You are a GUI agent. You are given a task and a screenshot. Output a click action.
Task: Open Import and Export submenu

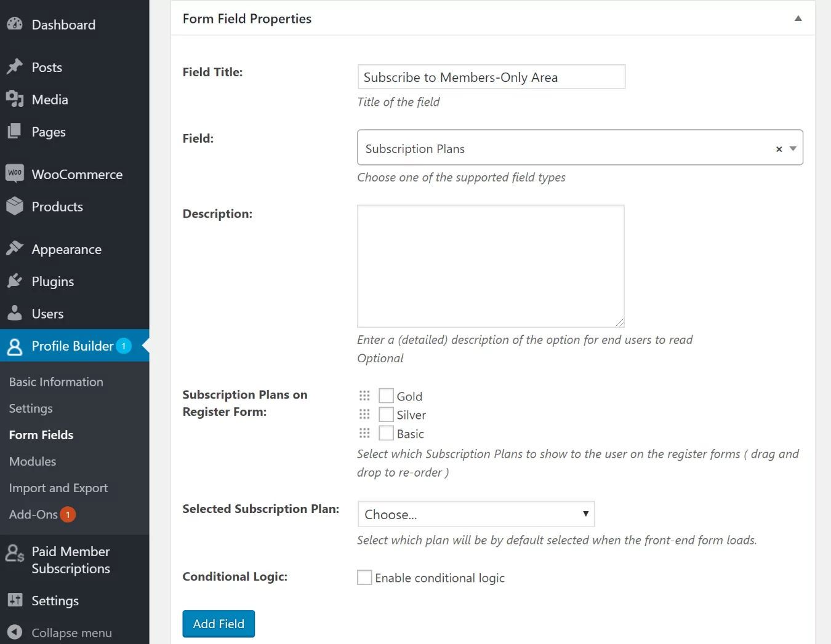(58, 487)
